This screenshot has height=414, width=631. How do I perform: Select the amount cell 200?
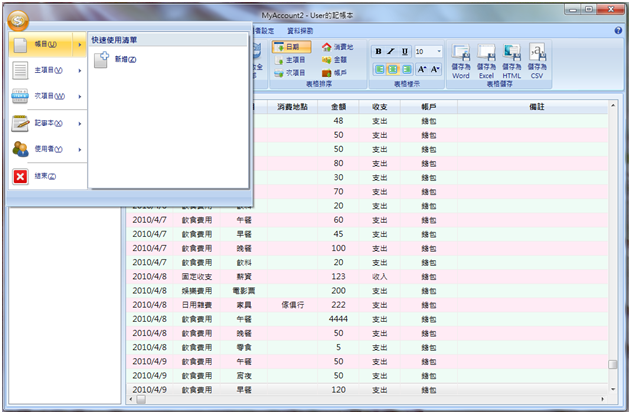[338, 291]
